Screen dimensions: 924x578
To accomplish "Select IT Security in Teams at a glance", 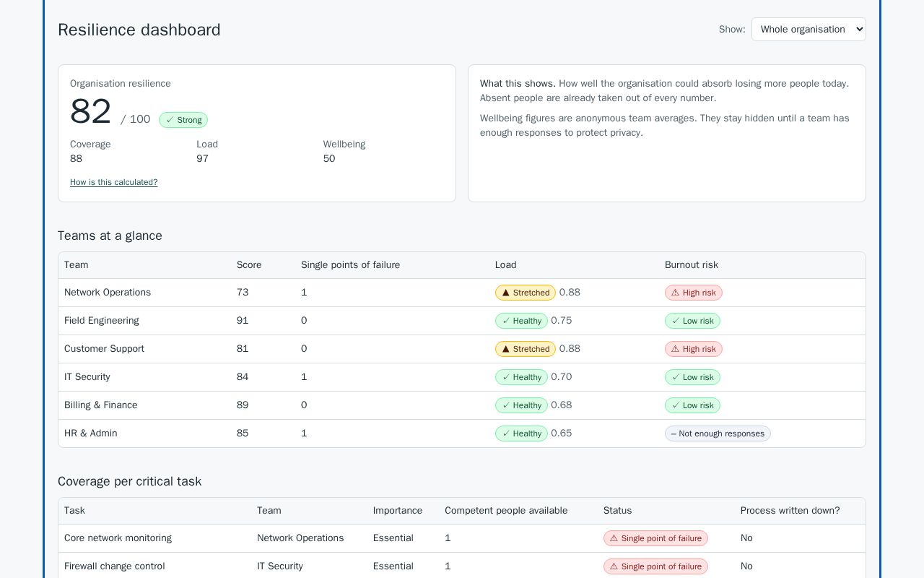I will coord(87,377).
